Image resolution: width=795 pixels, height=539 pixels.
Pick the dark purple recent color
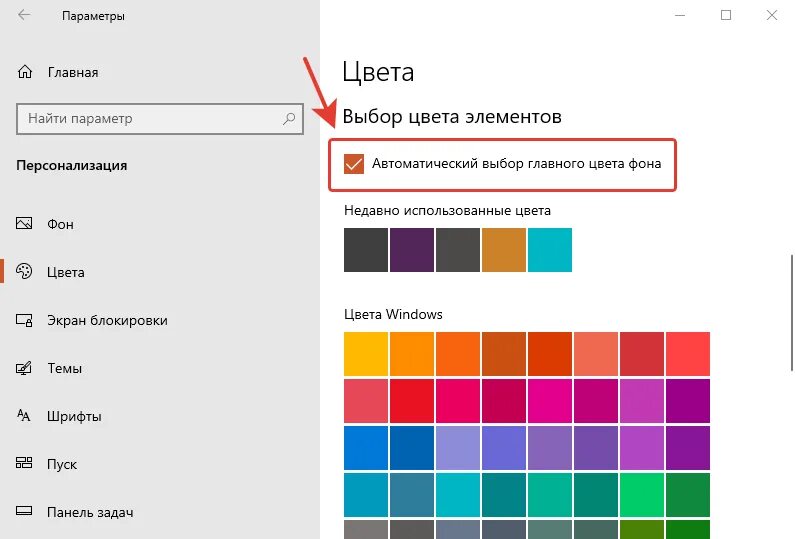412,250
